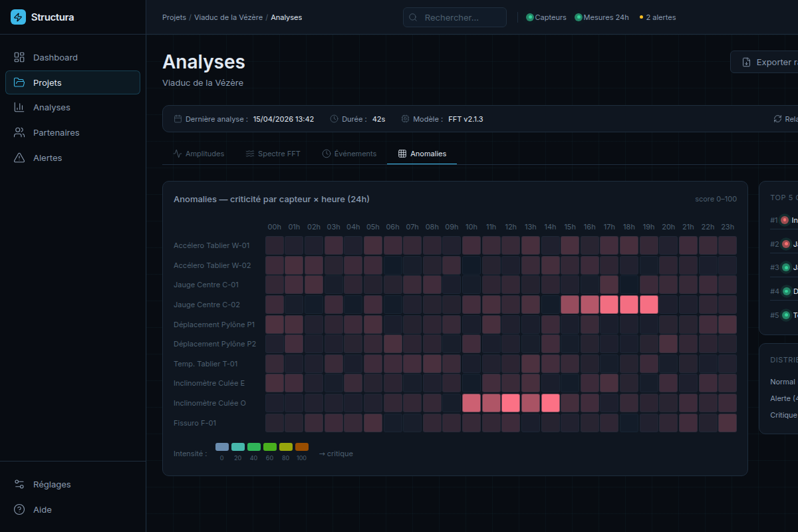The image size is (798, 532).
Task: Switch to the Amplitudes tab
Action: point(198,154)
